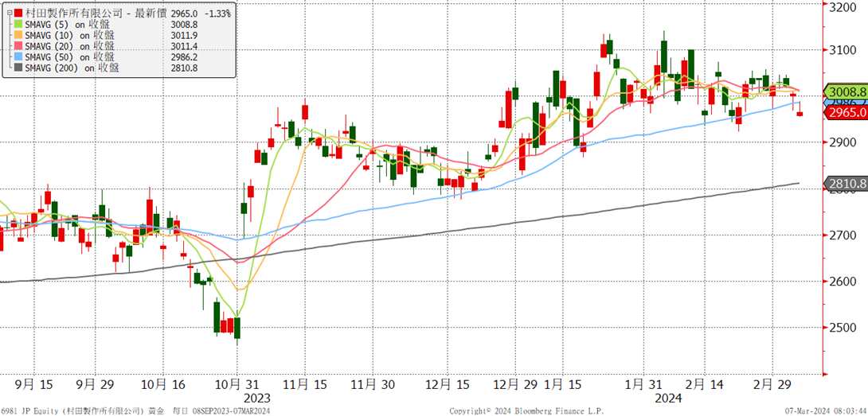Click the 2023 year label

point(257,399)
